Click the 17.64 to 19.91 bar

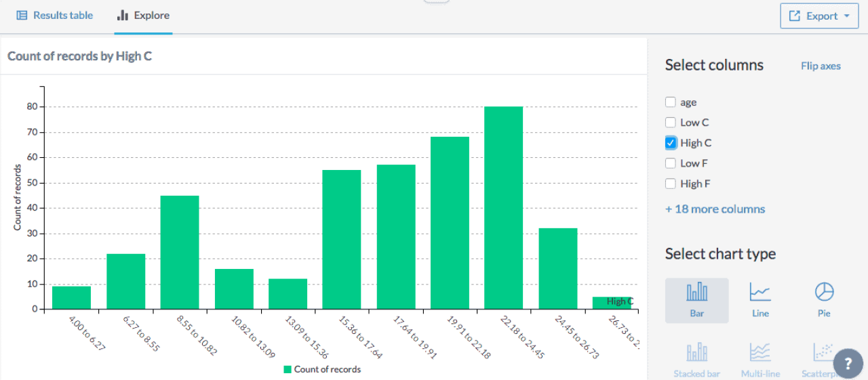396,237
